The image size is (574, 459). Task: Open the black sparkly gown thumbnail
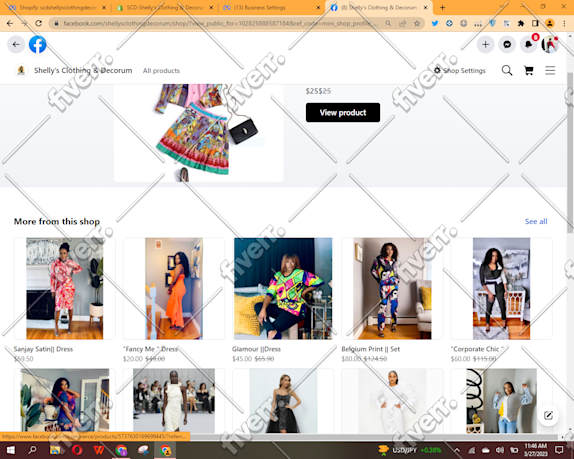pyautogui.click(x=283, y=401)
